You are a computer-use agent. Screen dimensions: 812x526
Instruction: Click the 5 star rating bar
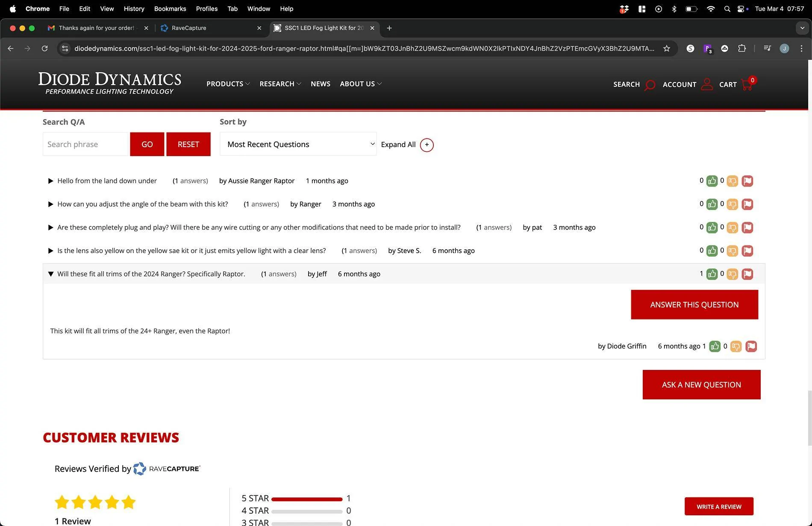click(x=307, y=499)
